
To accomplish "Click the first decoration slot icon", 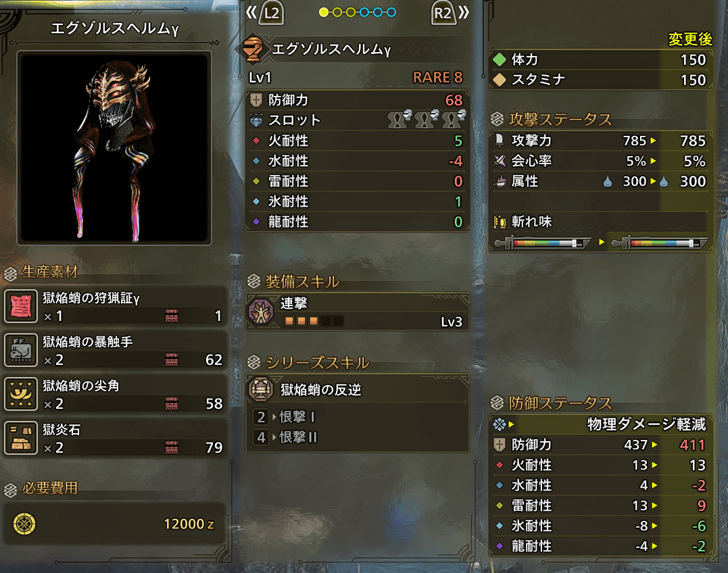I will (399, 119).
